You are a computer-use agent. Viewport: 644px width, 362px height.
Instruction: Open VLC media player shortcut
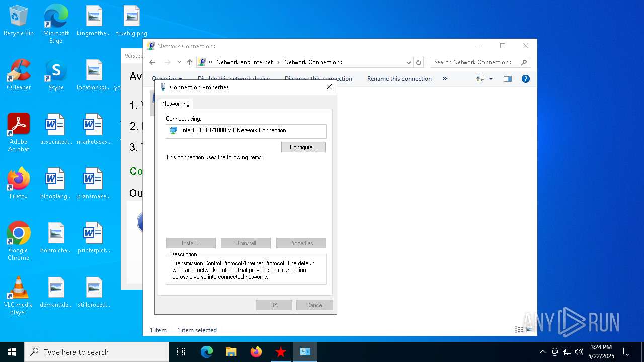(19, 296)
